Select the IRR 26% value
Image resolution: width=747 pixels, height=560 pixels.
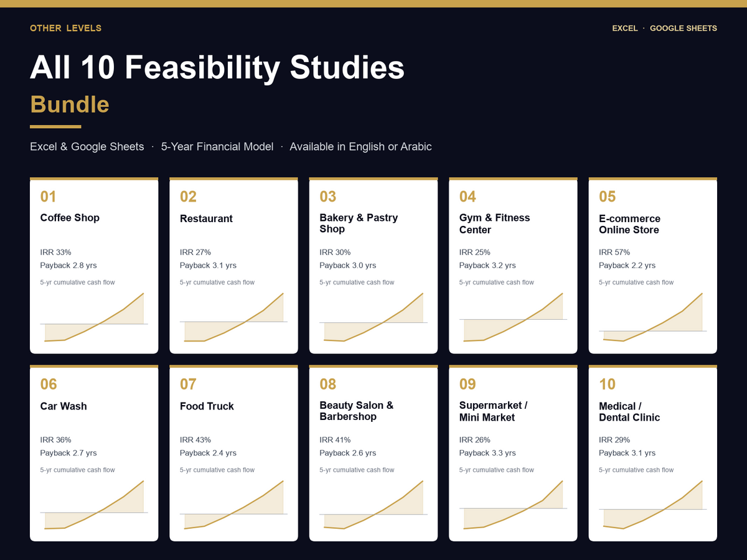(475, 440)
